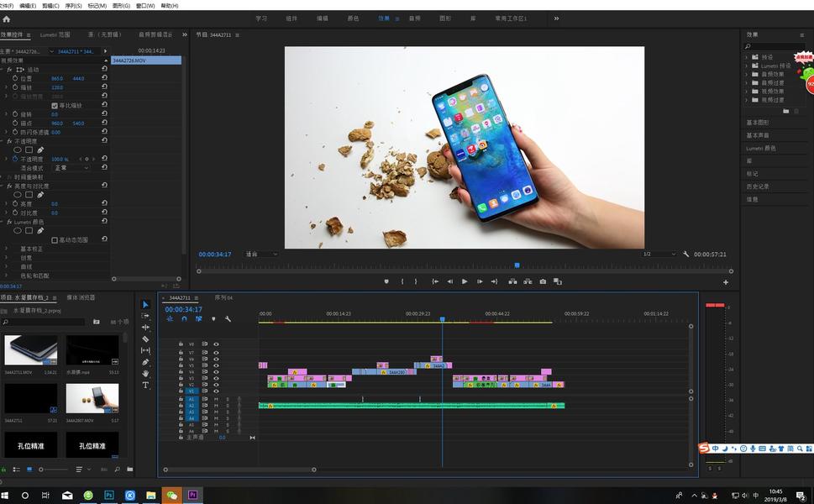Toggle V5 track eye visibility
Image resolution: width=814 pixels, height=504 pixels.
coord(216,365)
